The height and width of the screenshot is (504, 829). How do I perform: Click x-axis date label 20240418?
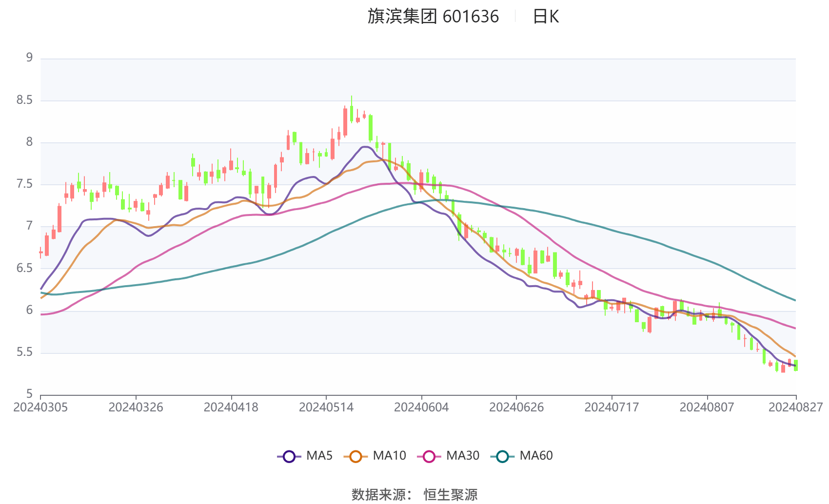[x=231, y=407]
